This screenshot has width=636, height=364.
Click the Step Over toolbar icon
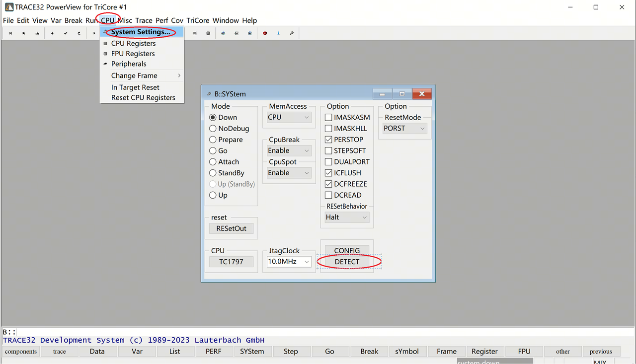(x=24, y=33)
